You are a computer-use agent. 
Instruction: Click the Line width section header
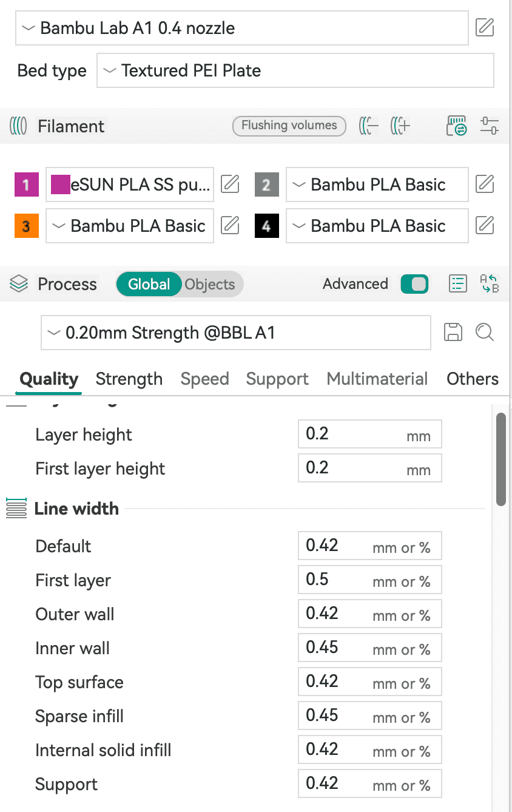pyautogui.click(x=76, y=509)
